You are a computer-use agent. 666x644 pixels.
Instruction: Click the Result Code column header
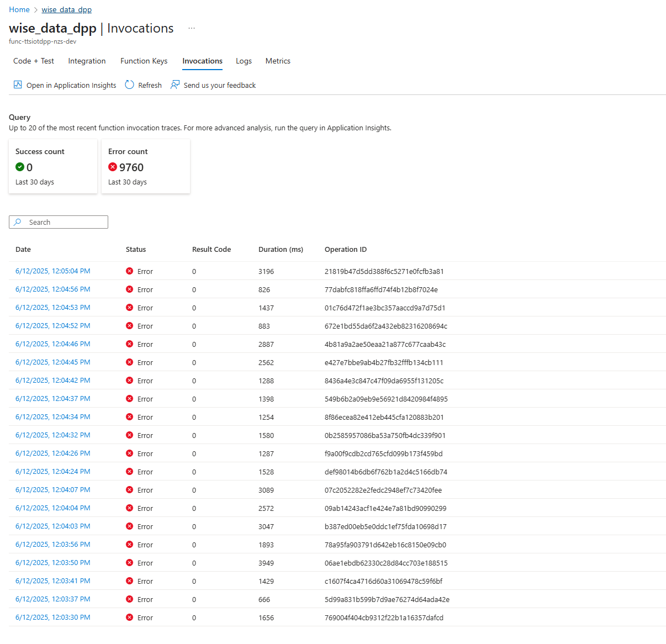coord(212,250)
